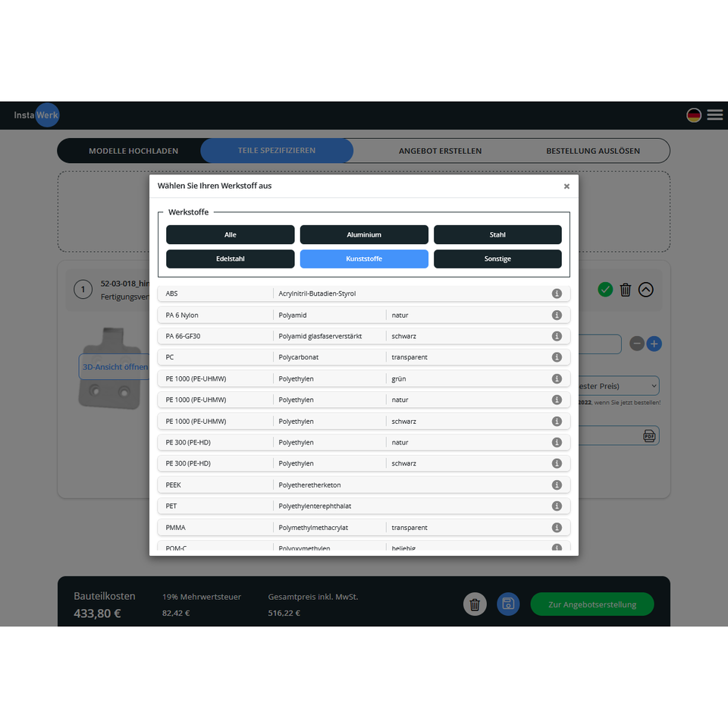Show info for PE 300 natur

point(557,442)
